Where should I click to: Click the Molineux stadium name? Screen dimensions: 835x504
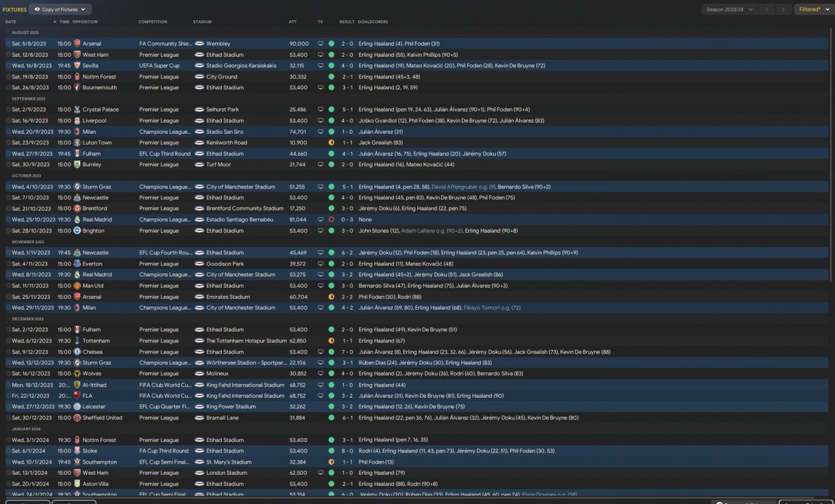tap(217, 374)
